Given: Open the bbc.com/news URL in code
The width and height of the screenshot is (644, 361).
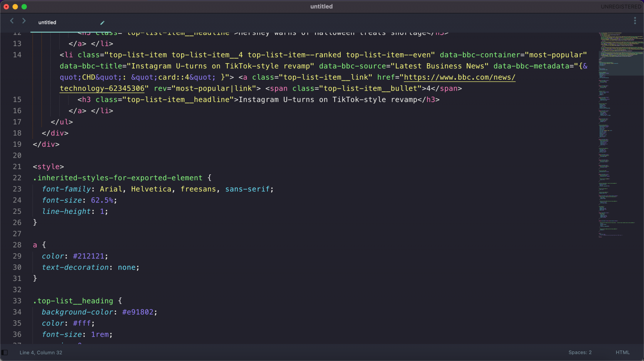Looking at the screenshot, I should pyautogui.click(x=460, y=77).
